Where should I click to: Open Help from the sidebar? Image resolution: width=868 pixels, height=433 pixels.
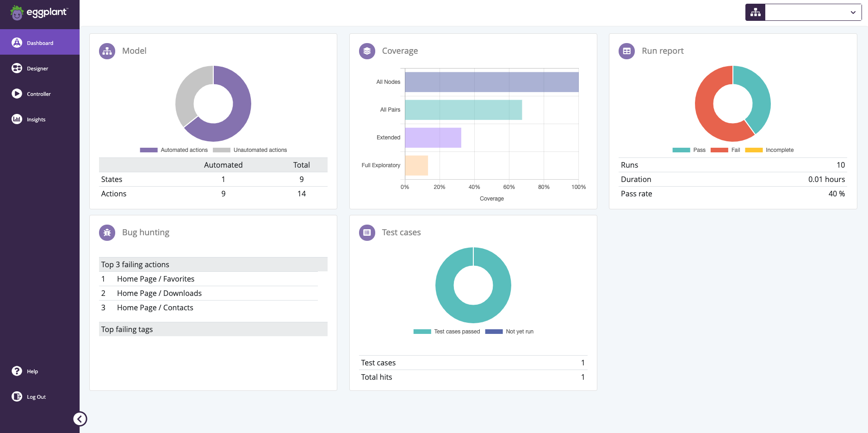point(32,371)
